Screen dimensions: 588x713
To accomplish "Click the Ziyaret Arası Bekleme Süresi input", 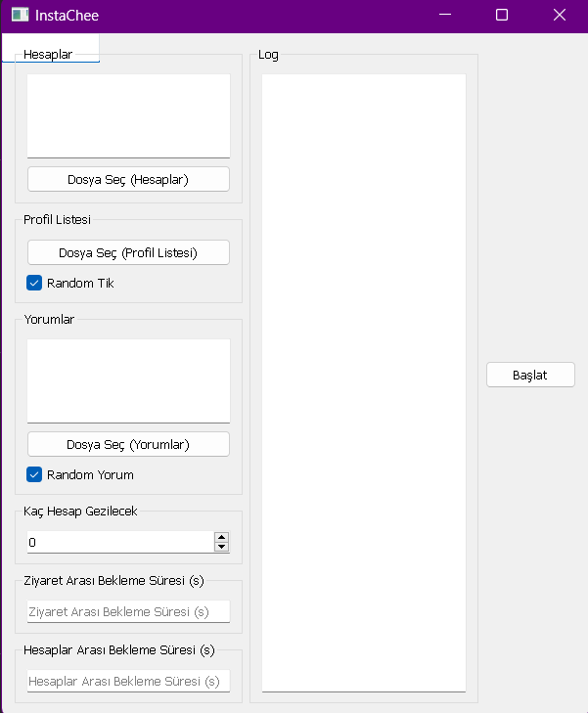I will tap(128, 611).
